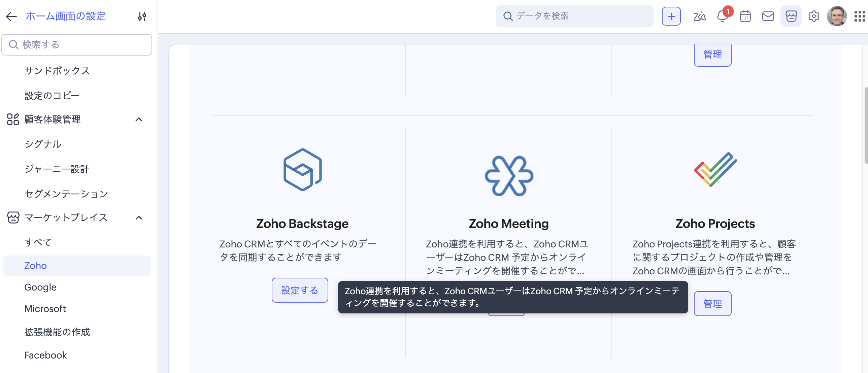Collapse the 顧客体験管理 section

point(138,119)
